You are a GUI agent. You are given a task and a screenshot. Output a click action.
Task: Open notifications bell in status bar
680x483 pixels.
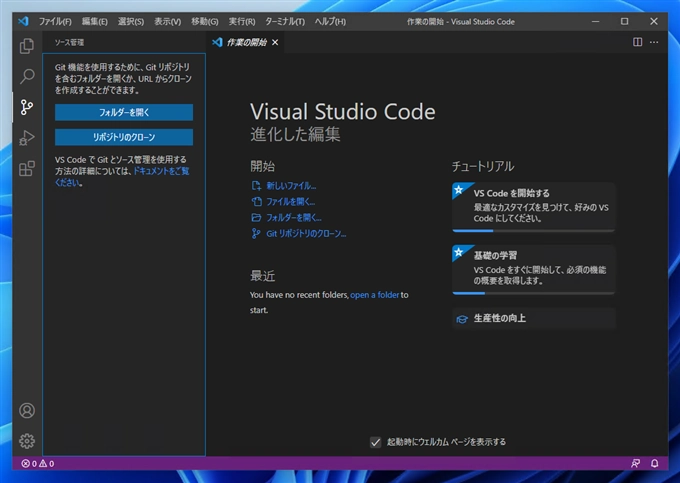point(654,463)
